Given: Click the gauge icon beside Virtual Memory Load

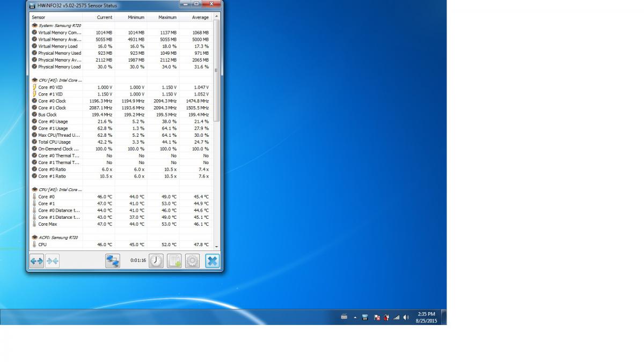Looking at the screenshot, I should tap(34, 46).
